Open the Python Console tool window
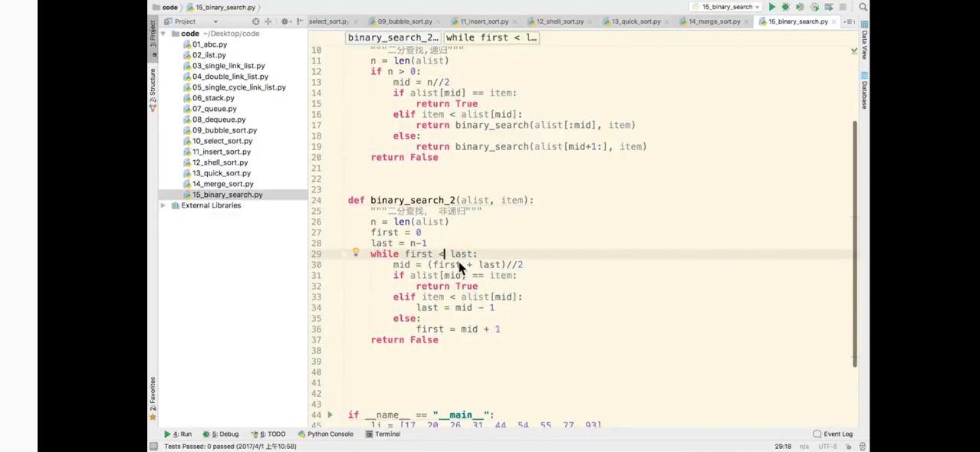The height and width of the screenshot is (452, 980). [x=325, y=434]
